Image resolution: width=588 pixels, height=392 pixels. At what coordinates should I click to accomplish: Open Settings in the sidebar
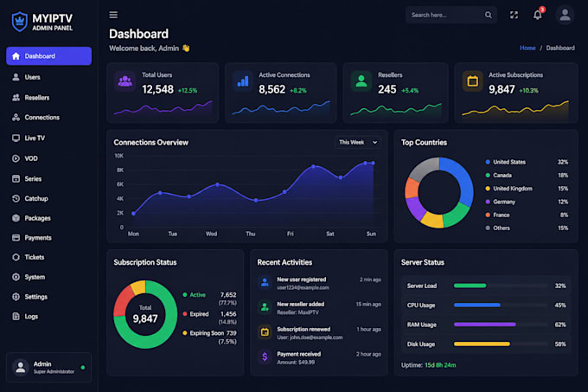click(x=48, y=297)
